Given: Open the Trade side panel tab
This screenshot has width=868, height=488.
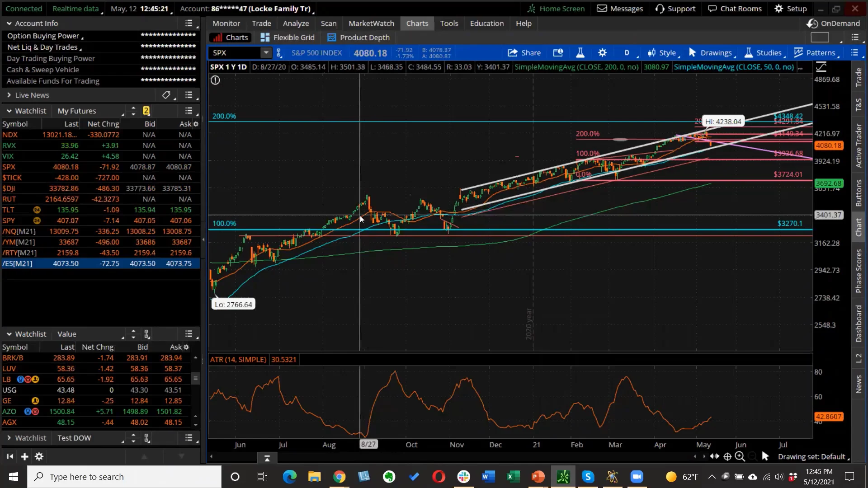Looking at the screenshot, I should (x=859, y=77).
